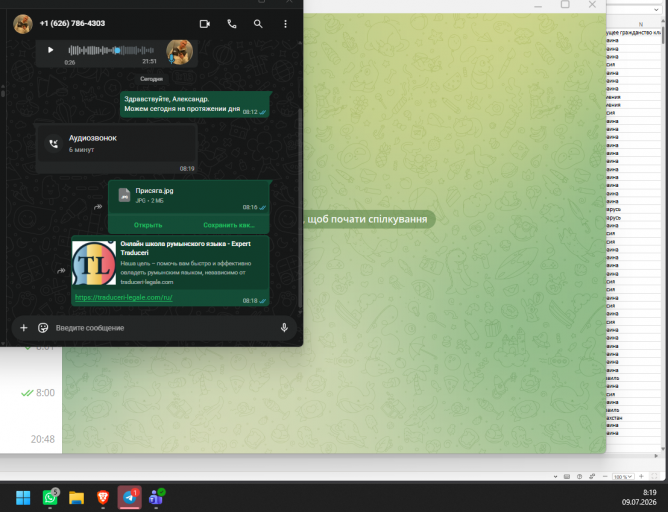Open the Аудиозвонок call entry
This screenshot has height=512, width=668.
pos(117,144)
